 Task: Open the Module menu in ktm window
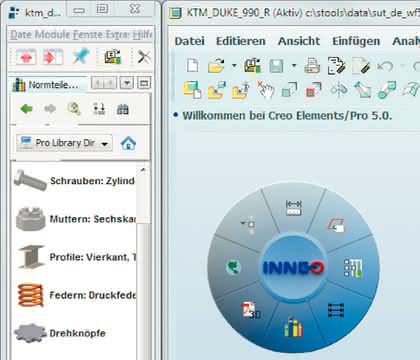click(53, 34)
